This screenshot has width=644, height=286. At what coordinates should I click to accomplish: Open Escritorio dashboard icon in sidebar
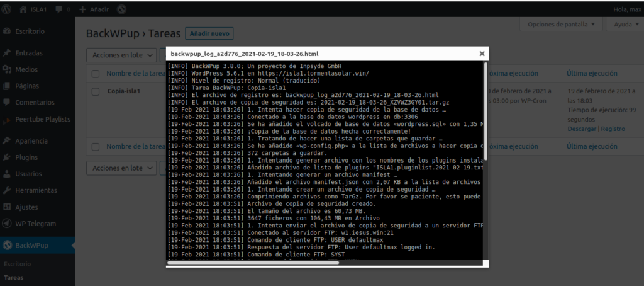[x=6, y=31]
